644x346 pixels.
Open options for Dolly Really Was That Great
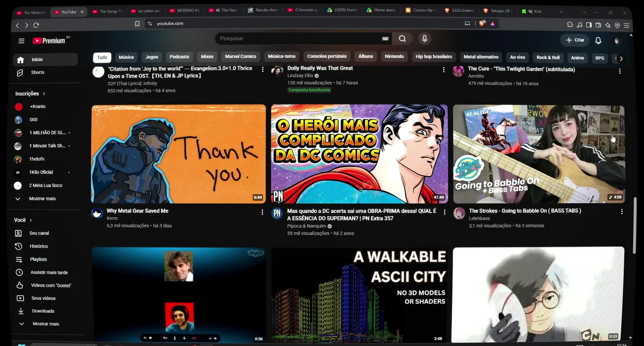tap(443, 70)
